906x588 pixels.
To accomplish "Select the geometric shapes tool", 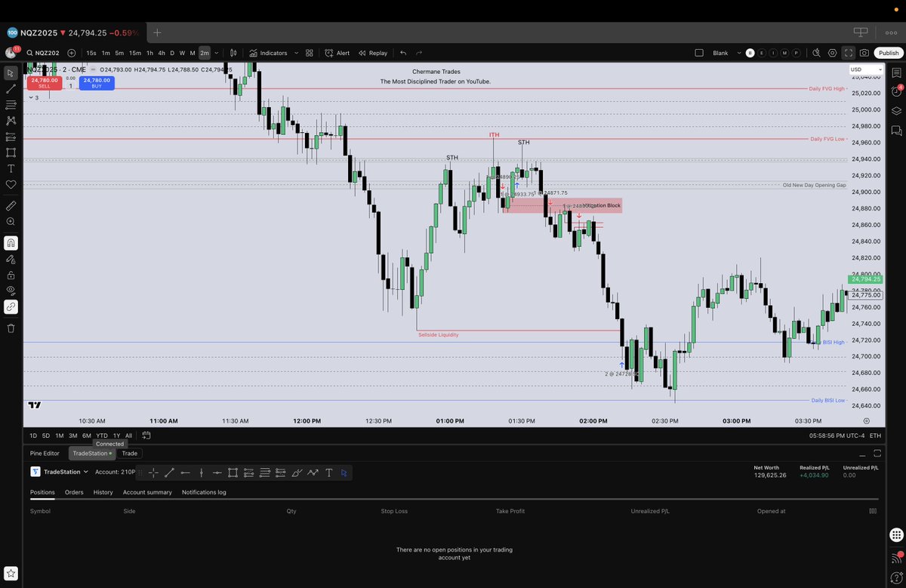I will click(11, 152).
